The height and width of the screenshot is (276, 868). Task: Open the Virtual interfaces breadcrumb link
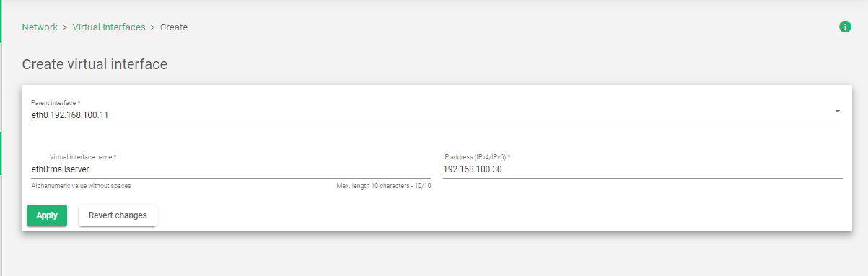point(108,27)
